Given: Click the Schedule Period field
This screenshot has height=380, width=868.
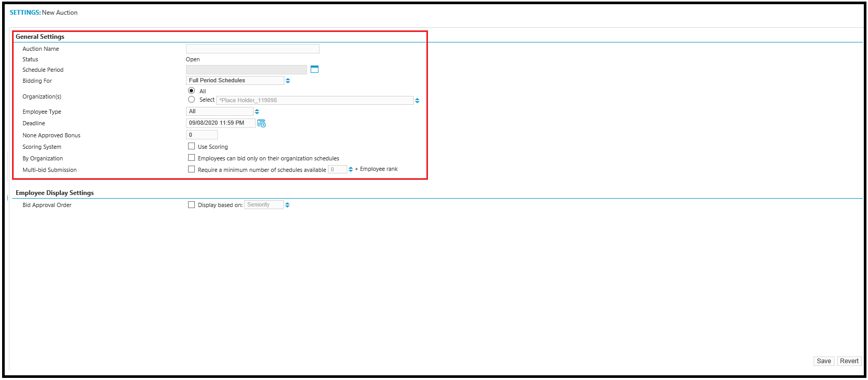Looking at the screenshot, I should pos(246,70).
